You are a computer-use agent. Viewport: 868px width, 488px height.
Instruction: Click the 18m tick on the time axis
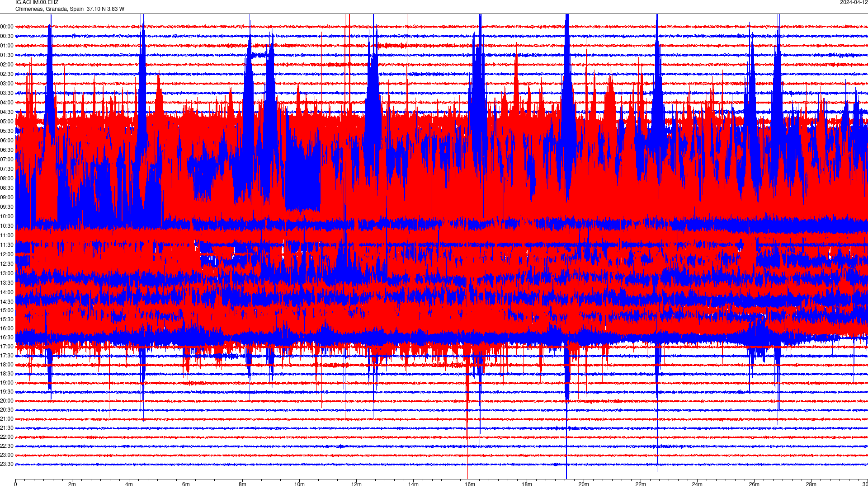(x=527, y=484)
